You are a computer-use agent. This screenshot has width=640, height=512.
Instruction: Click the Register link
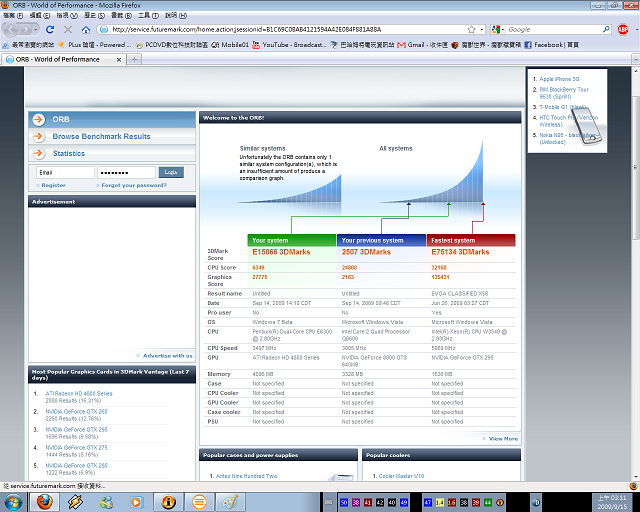[x=53, y=185]
